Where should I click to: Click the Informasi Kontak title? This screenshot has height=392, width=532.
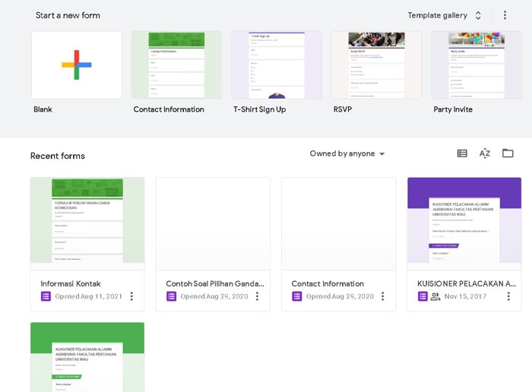[x=71, y=284]
